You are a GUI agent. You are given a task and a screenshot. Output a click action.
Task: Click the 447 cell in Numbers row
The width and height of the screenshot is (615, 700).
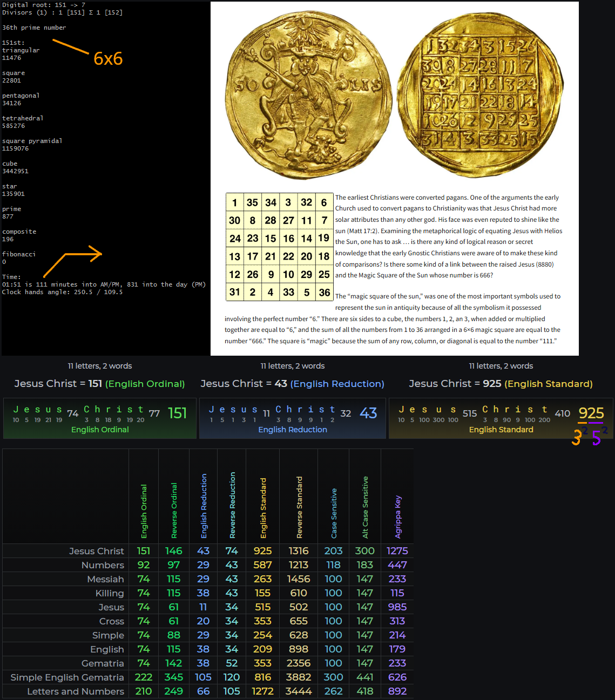[x=397, y=565]
